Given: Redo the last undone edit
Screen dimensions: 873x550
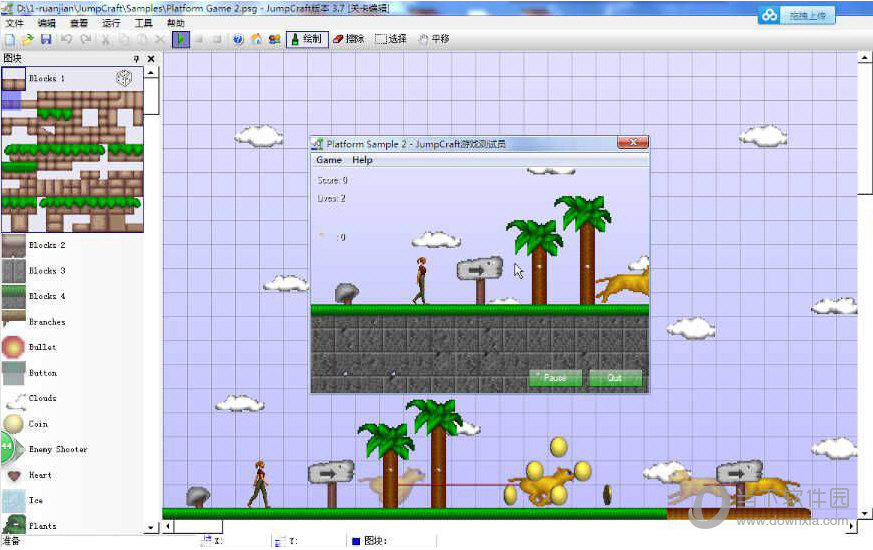Looking at the screenshot, I should coord(86,40).
